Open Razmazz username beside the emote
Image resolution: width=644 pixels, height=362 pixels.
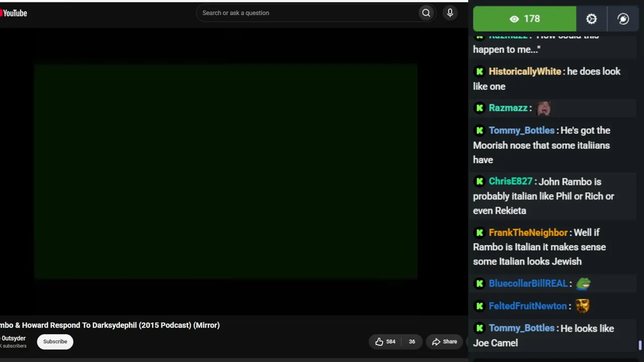[x=508, y=108]
